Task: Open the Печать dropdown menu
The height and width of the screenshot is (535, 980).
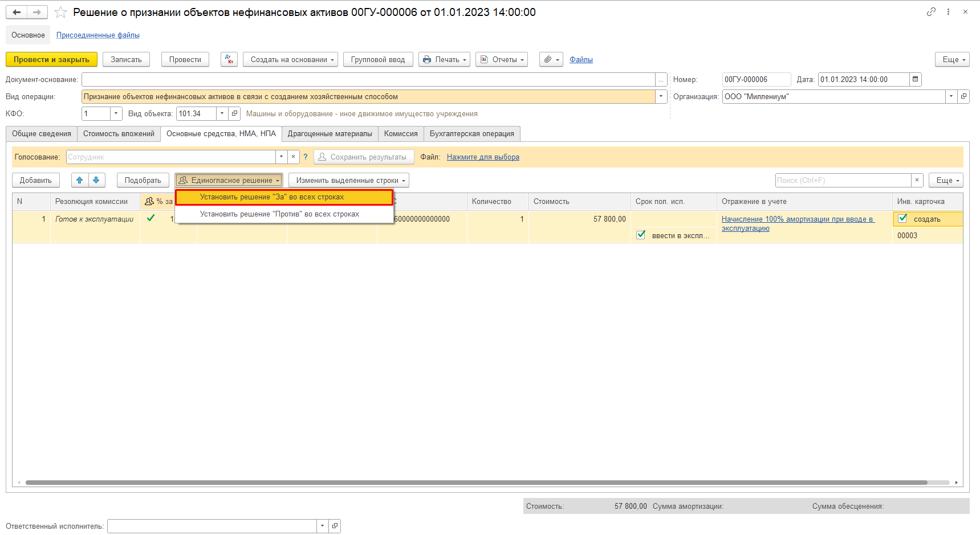Action: 445,59
